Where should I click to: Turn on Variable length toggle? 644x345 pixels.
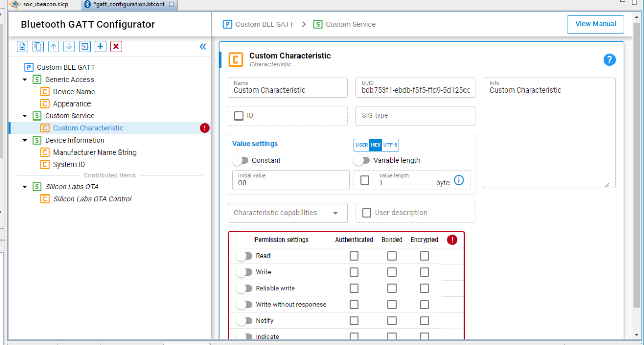coord(362,160)
